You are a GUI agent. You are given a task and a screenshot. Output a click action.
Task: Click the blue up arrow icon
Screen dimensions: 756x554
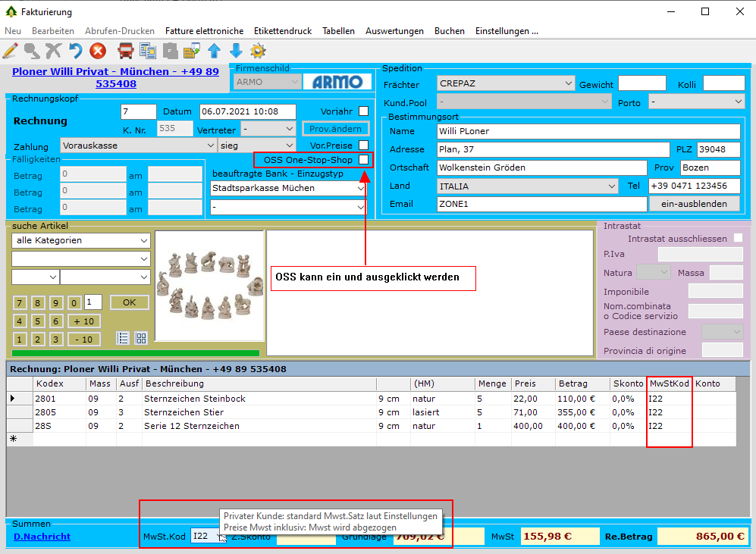coord(214,51)
